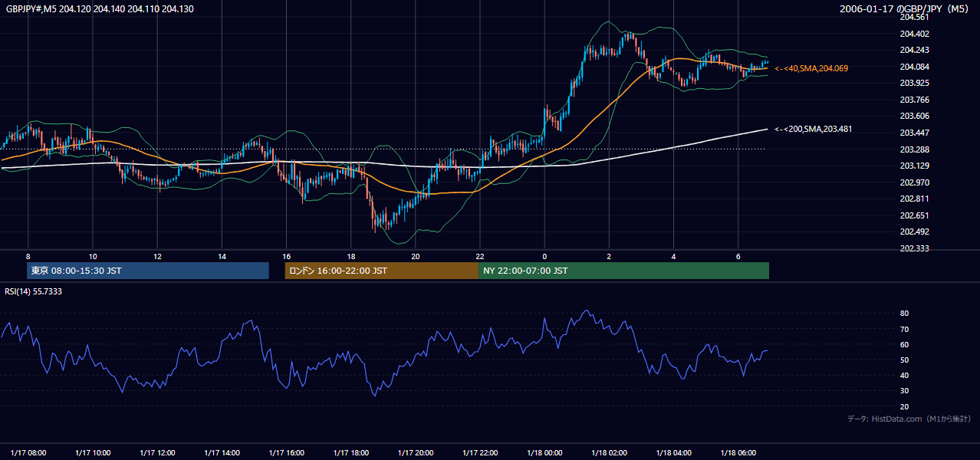Click RSI level 20 on the axis
This screenshot has width=980, height=460.
[x=904, y=406]
